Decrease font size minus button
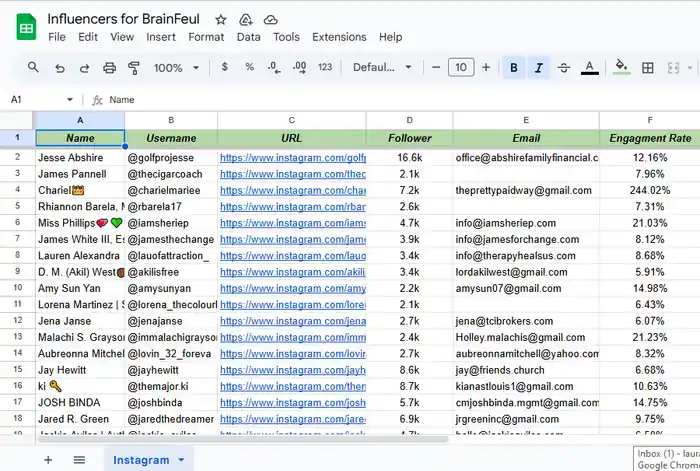The image size is (700, 471). 436,67
